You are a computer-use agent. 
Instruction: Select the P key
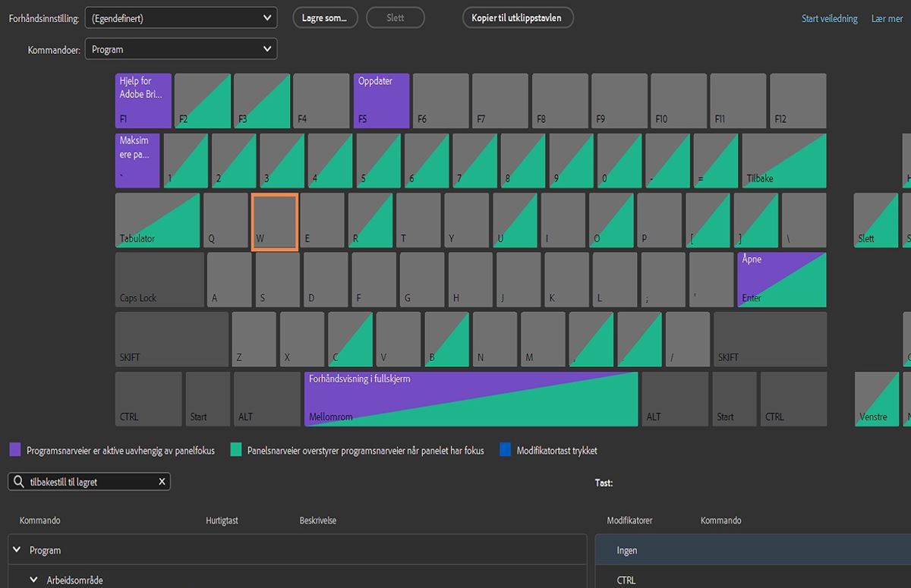coord(659,220)
